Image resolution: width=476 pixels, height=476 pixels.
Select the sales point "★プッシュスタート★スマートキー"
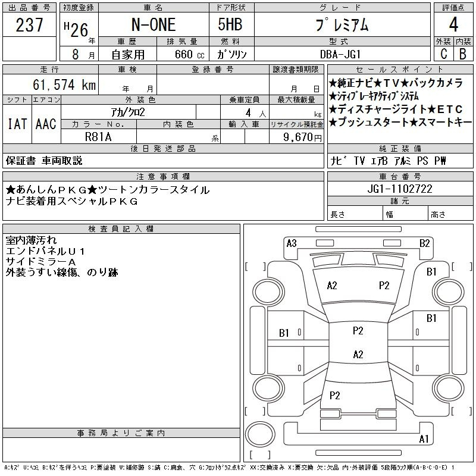pyautogui.click(x=400, y=122)
